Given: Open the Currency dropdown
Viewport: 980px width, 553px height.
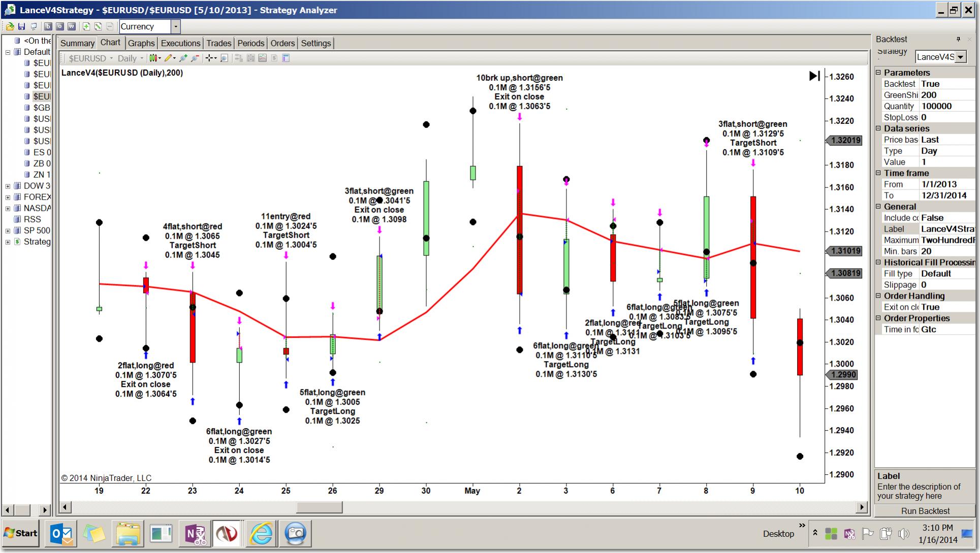Looking at the screenshot, I should coord(176,26).
